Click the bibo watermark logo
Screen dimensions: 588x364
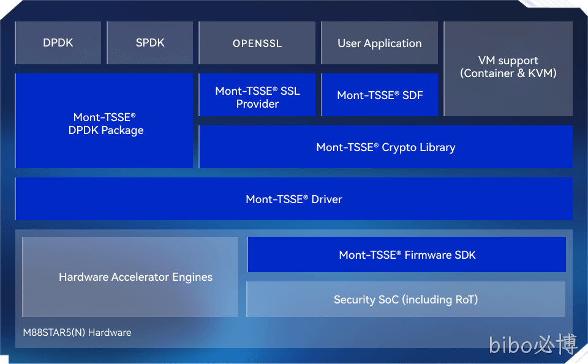tap(533, 344)
